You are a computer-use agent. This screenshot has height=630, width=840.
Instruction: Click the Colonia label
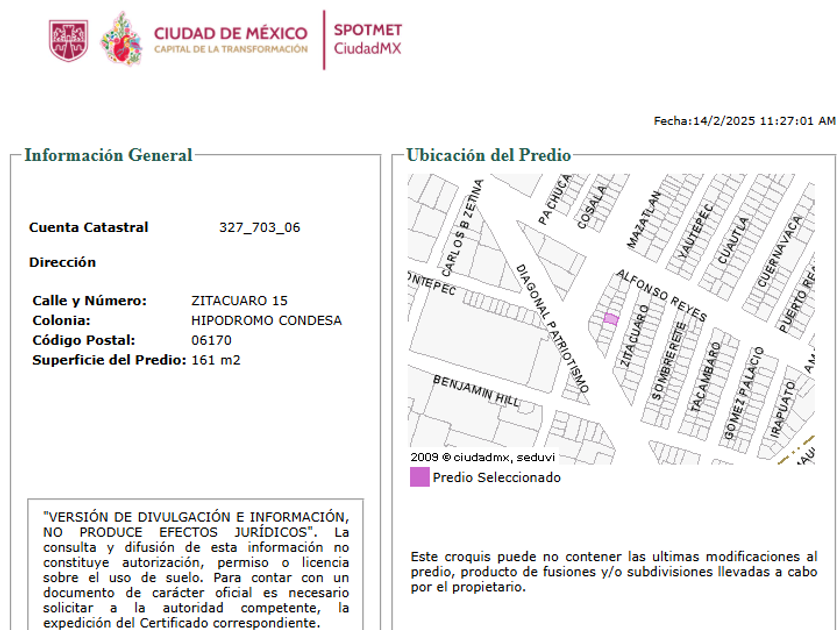pos(61,320)
